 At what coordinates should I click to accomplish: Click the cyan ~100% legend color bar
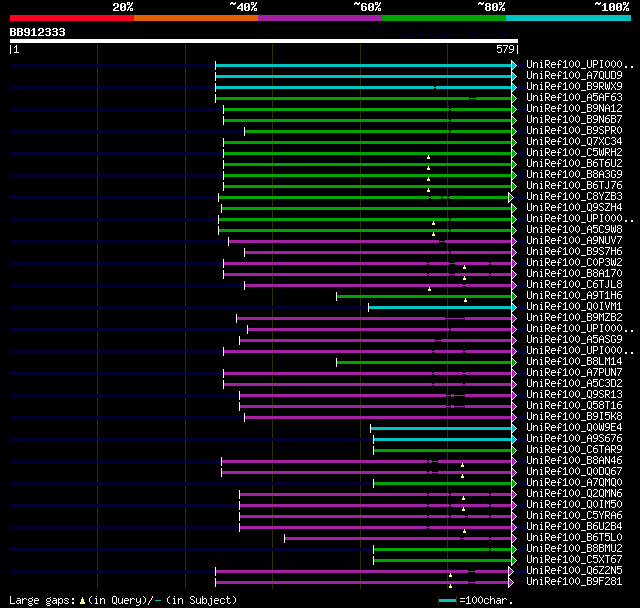coord(568,18)
